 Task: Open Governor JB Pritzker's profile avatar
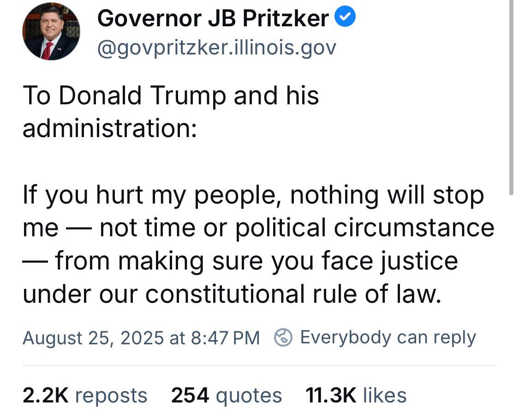(x=51, y=31)
